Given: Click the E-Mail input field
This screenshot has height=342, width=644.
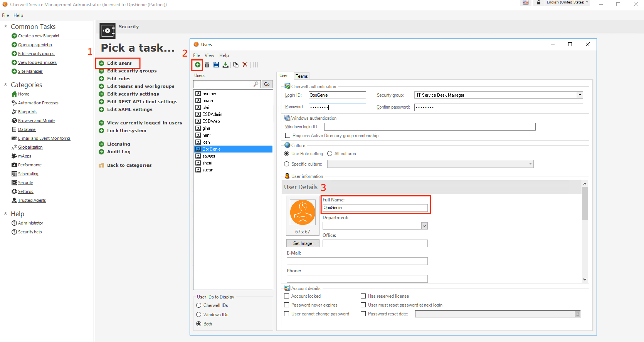Looking at the screenshot, I should (x=357, y=261).
